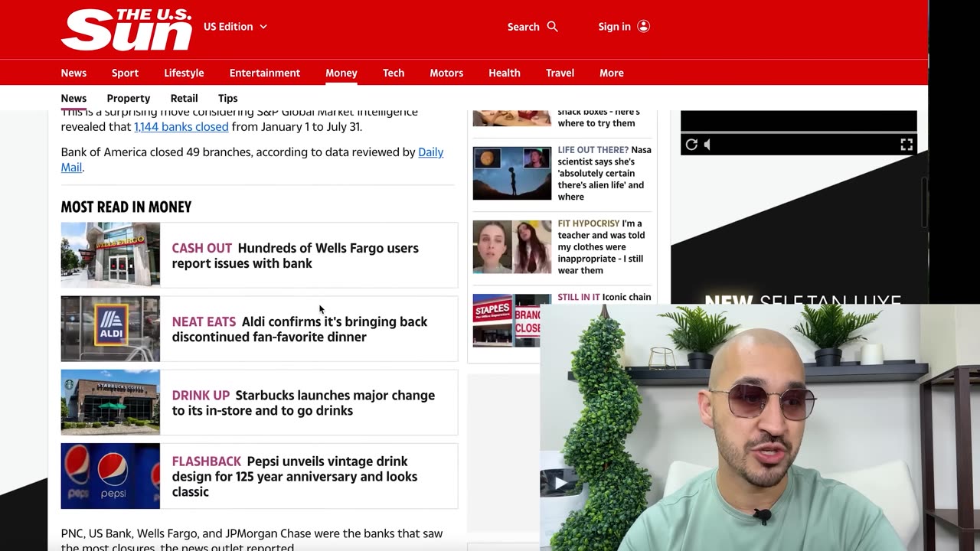Switch to the Tips sub-tab
The height and width of the screenshot is (551, 980).
click(227, 98)
